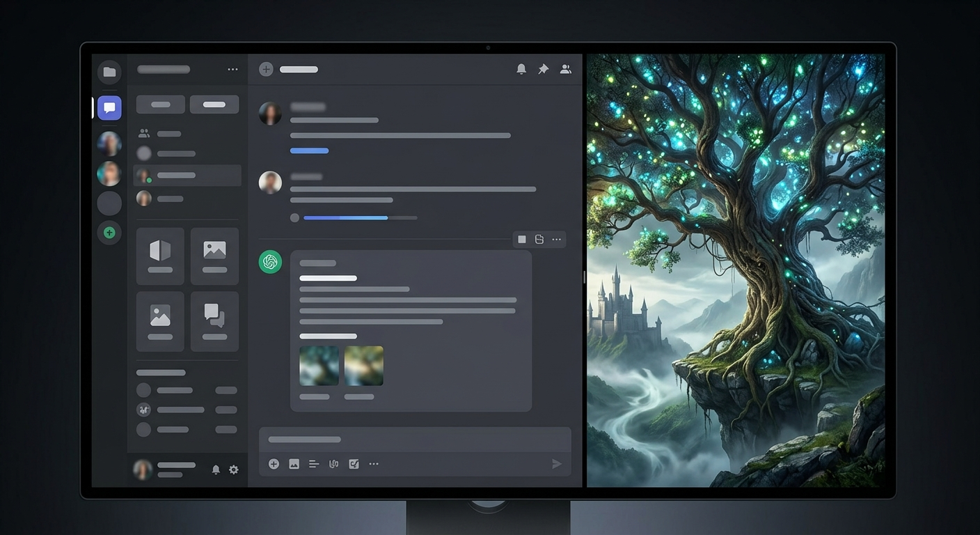Open the first attachment thumbnail in the bot message
This screenshot has height=535, width=980.
click(x=319, y=366)
